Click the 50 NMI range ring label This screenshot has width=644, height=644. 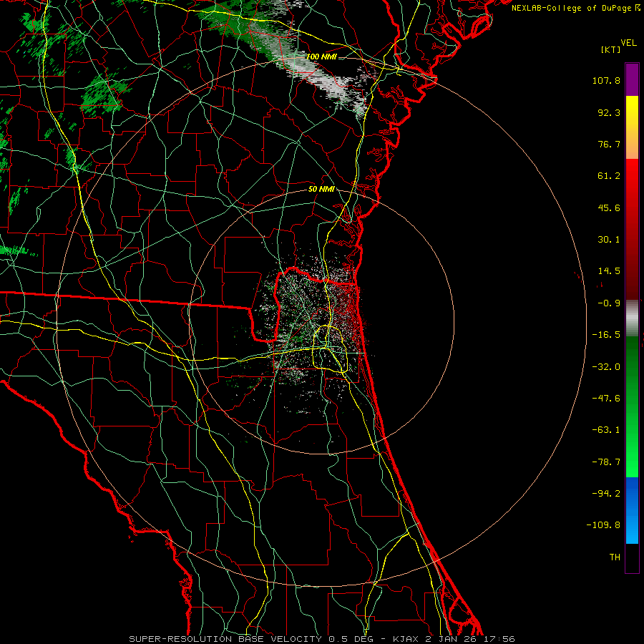[x=321, y=189]
